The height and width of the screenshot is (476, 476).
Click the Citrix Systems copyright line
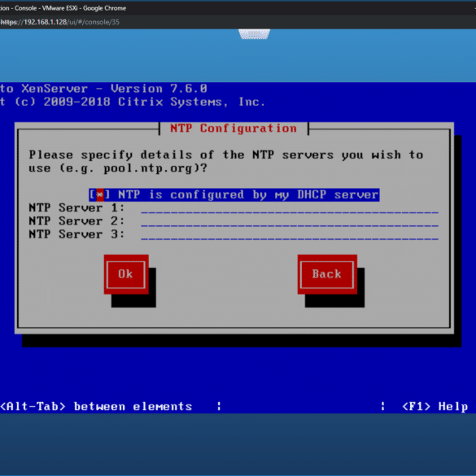tap(133, 102)
